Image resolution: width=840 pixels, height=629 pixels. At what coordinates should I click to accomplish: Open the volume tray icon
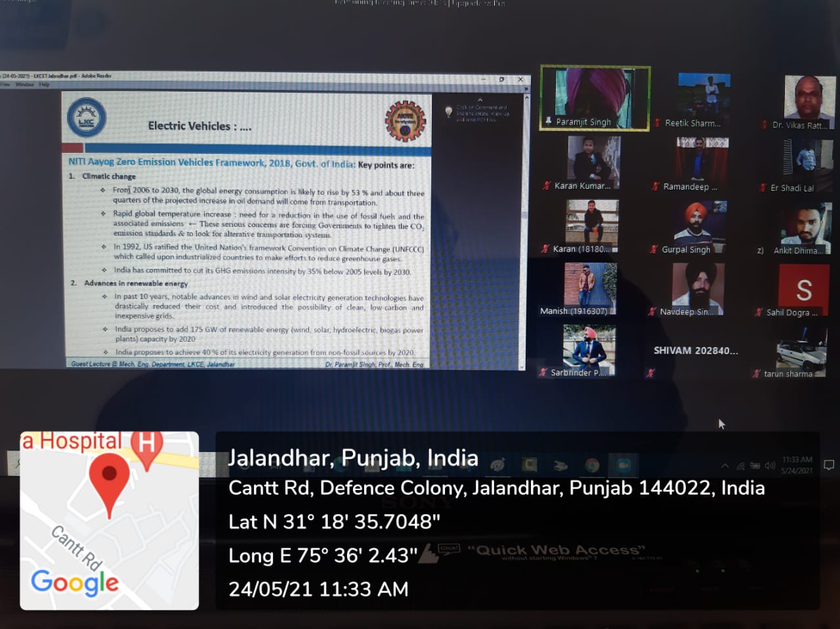click(x=770, y=466)
